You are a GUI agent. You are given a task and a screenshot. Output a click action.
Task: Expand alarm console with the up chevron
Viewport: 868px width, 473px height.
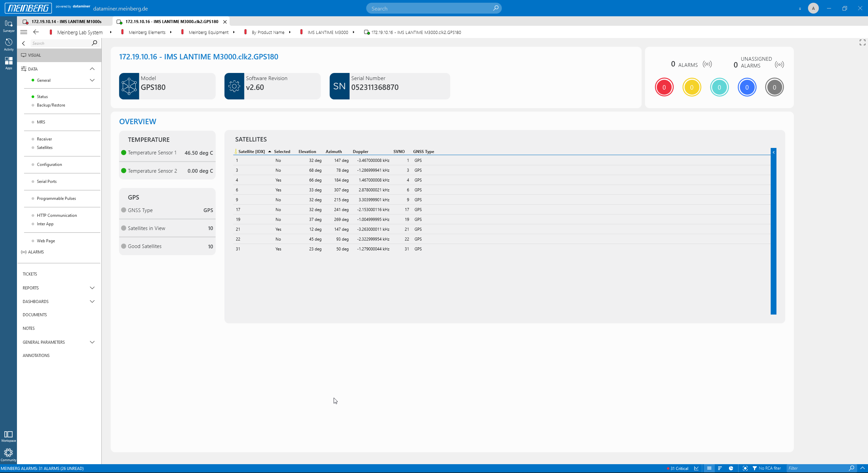click(x=863, y=468)
